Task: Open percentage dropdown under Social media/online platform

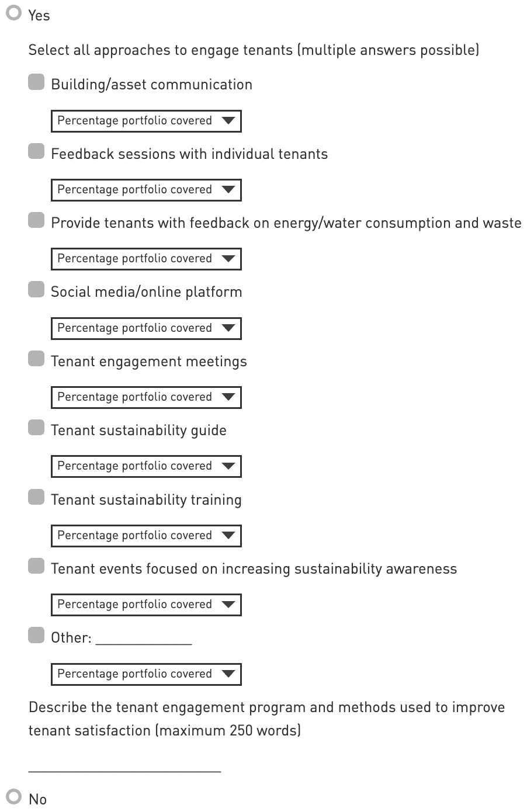Action: point(146,328)
